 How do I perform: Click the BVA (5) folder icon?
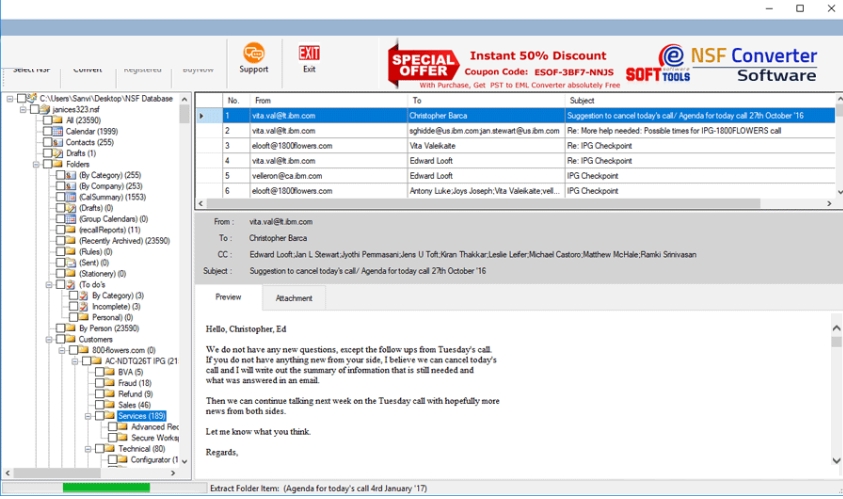(110, 372)
